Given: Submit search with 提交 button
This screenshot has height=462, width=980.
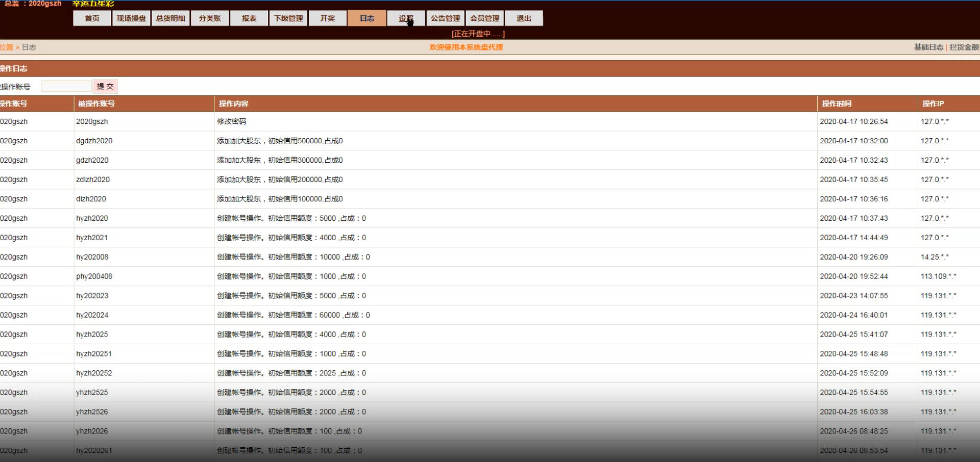Looking at the screenshot, I should 105,86.
